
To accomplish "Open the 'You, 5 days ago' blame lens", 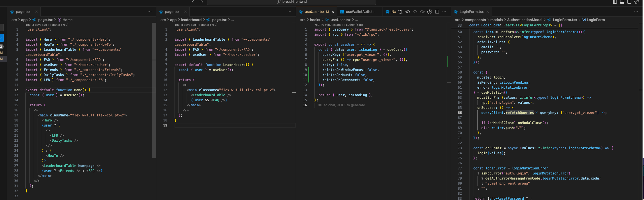I will (x=196, y=25).
